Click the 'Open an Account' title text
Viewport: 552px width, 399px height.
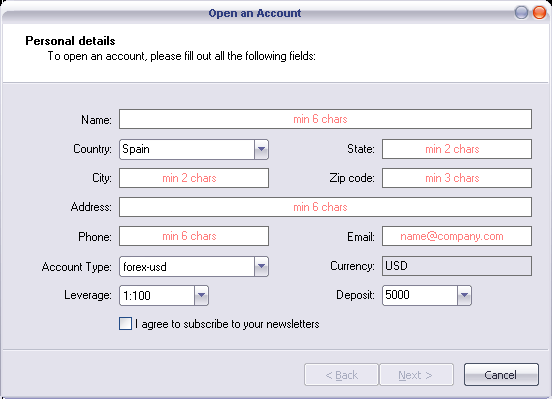255,13
